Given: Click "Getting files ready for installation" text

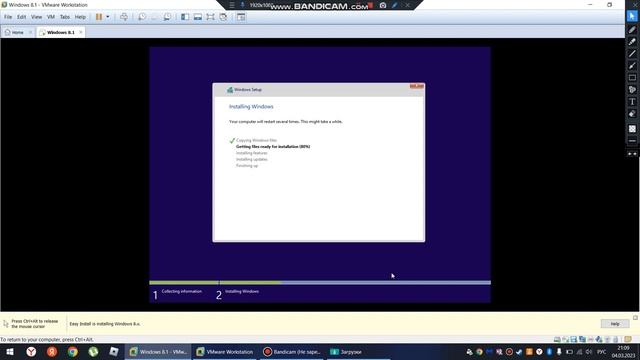Looking at the screenshot, I should coord(273,147).
